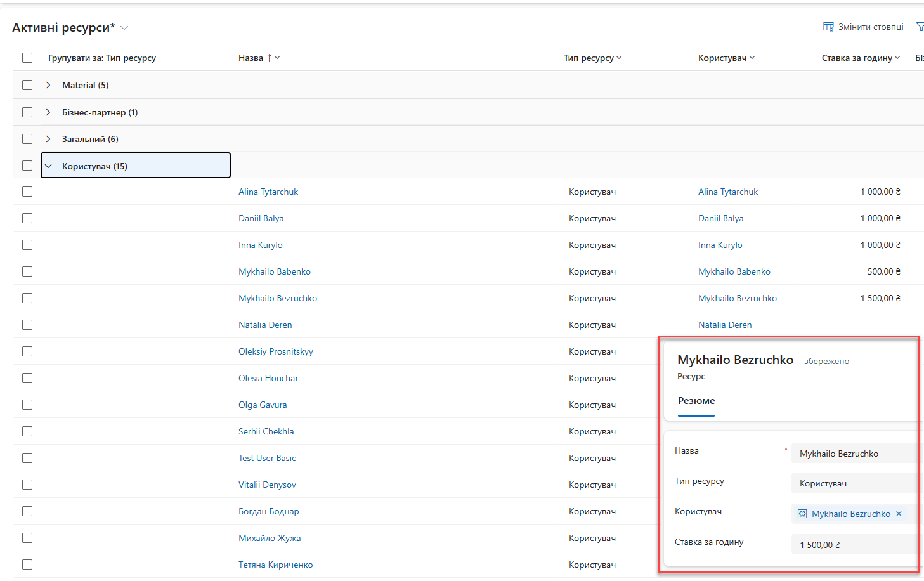Check the Material (5) group checkbox

pyautogui.click(x=27, y=85)
